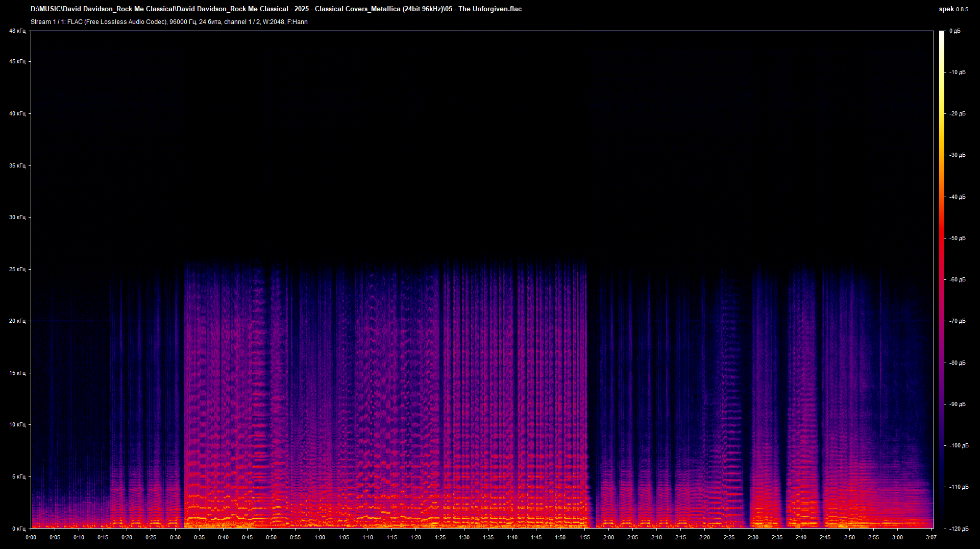Click the -70 дБ level scale label
Viewport: 980px width, 549px height.
click(x=957, y=321)
